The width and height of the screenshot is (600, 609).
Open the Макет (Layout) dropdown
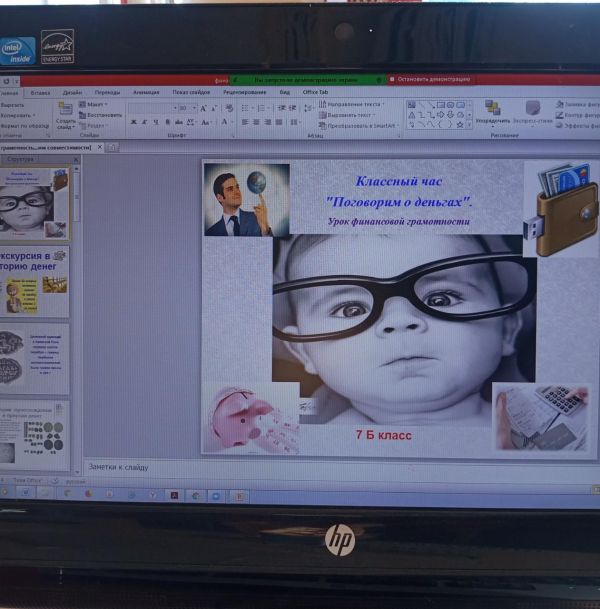[x=95, y=104]
